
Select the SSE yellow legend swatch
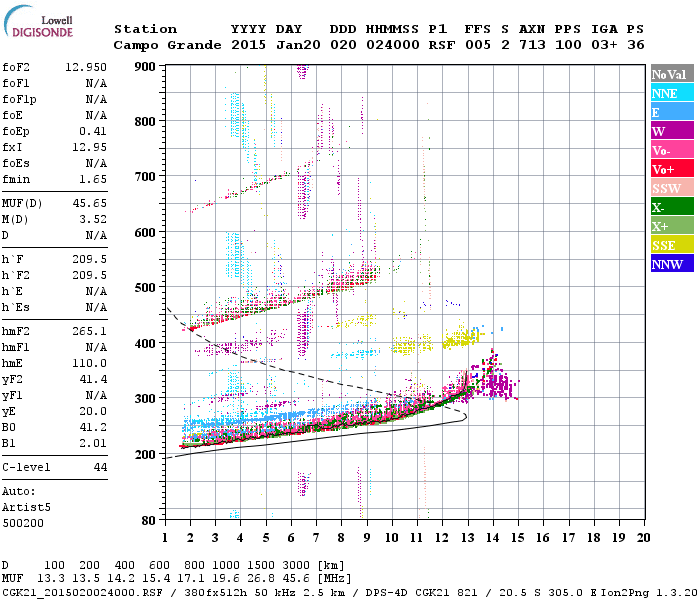tap(672, 245)
